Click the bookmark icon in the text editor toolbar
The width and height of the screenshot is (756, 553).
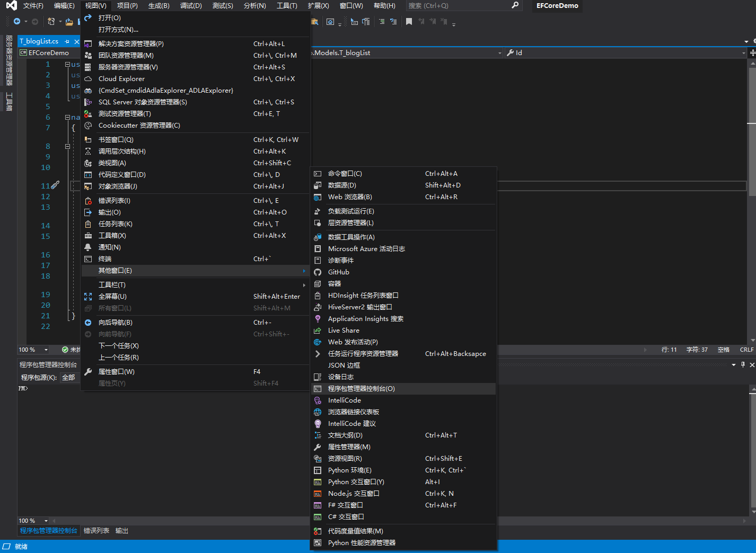(408, 21)
